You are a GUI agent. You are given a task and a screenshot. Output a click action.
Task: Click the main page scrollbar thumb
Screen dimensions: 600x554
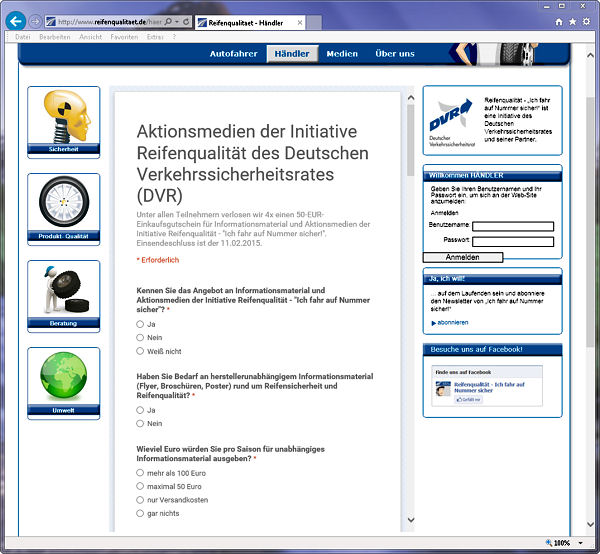coord(590,222)
